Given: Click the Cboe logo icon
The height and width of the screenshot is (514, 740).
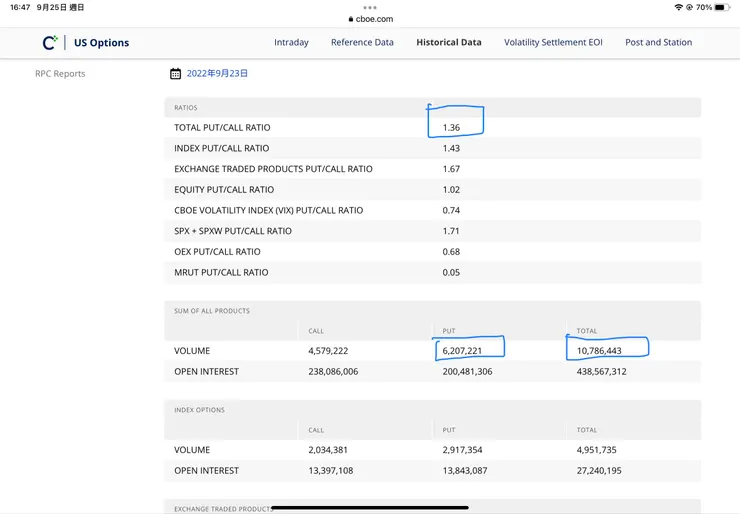Looking at the screenshot, I should point(50,43).
